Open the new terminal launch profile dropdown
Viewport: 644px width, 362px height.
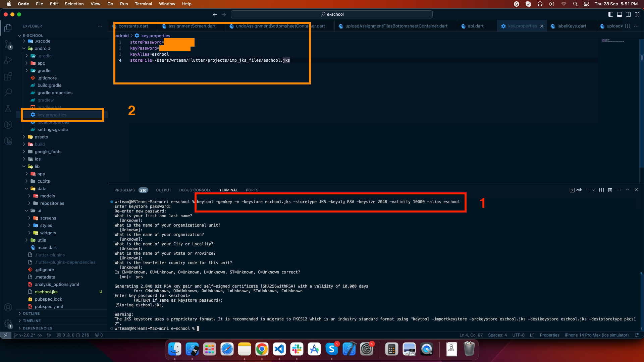point(594,190)
